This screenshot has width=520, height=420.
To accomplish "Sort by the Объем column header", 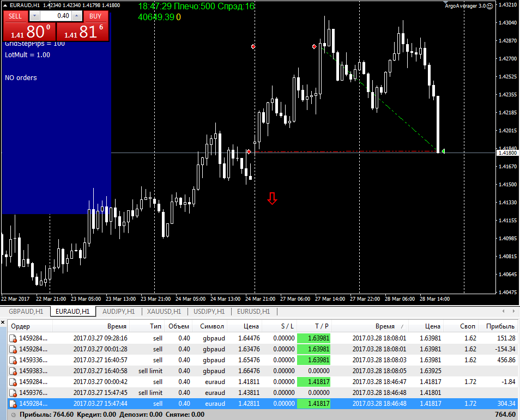I will tap(179, 326).
